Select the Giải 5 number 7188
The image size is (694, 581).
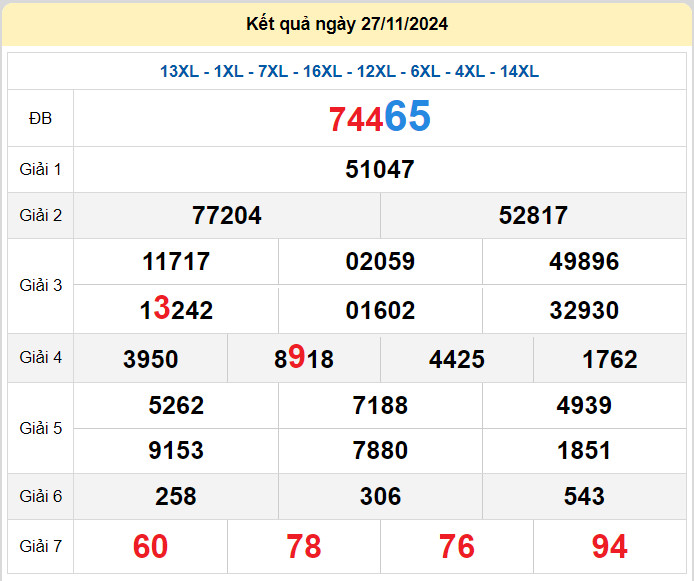[380, 405]
